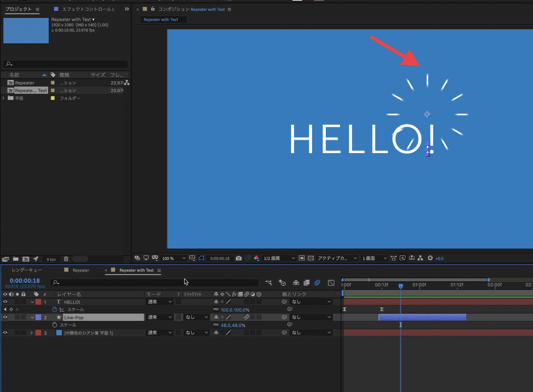Open the 100 % magnification dropdown
This screenshot has height=392, width=533.
coord(174,258)
